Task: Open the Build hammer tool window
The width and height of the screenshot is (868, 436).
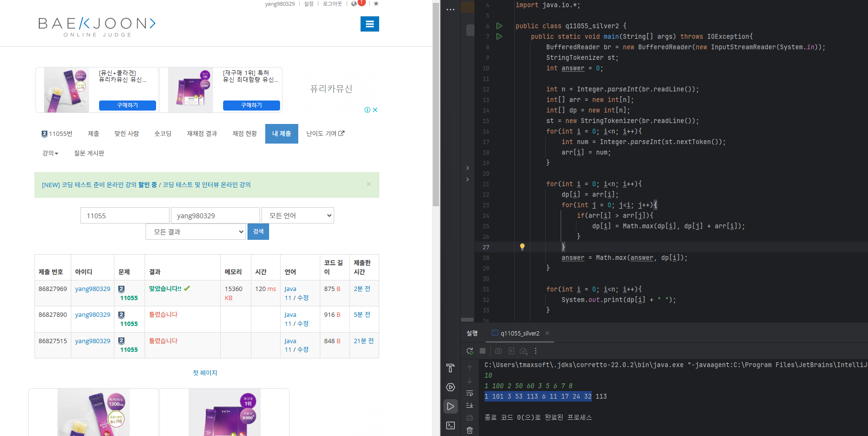Action: tap(451, 368)
